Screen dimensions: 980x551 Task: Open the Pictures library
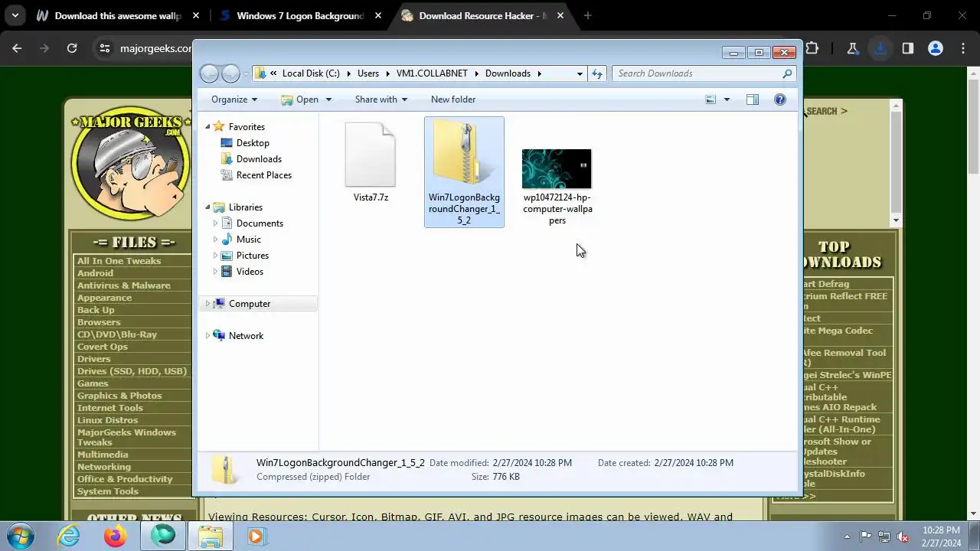(253, 256)
